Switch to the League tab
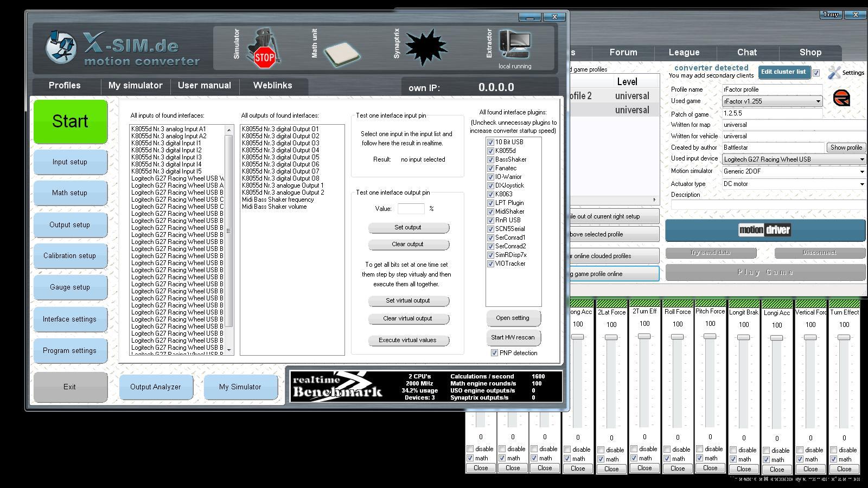The width and height of the screenshot is (868, 488). click(x=684, y=53)
